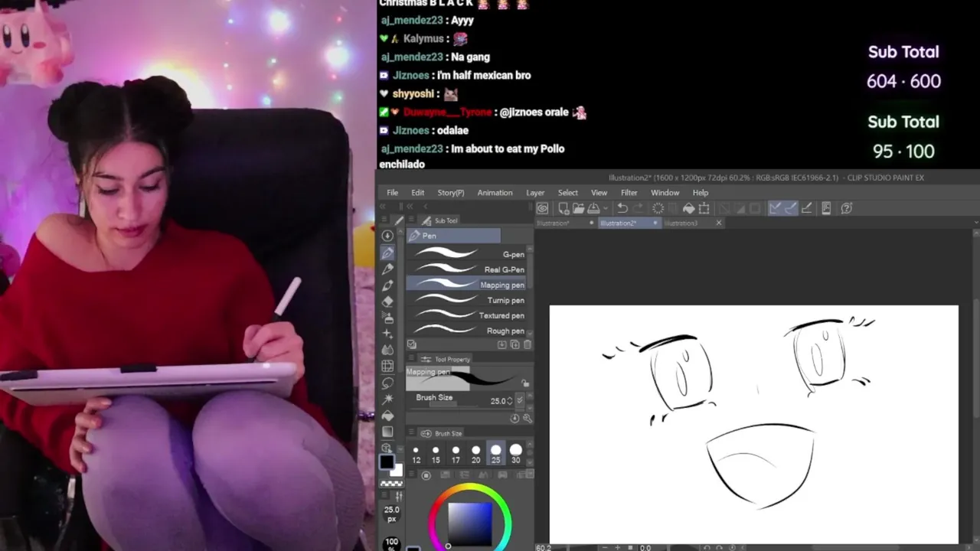Open the Window menu
The image size is (980, 551).
[x=665, y=192]
